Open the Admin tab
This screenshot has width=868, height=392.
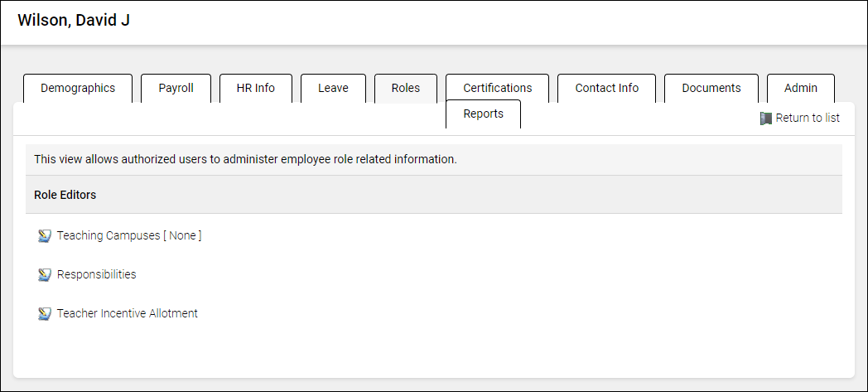[801, 89]
